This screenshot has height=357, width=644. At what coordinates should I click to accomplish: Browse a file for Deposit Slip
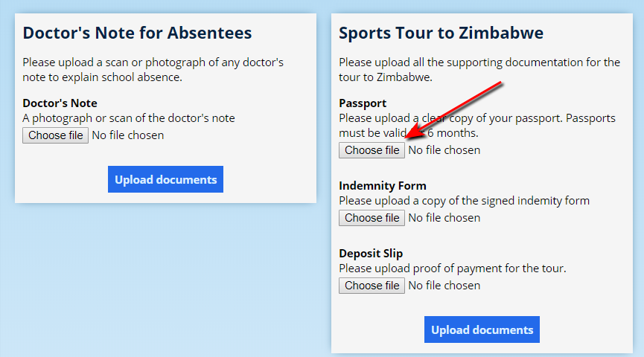(372, 286)
